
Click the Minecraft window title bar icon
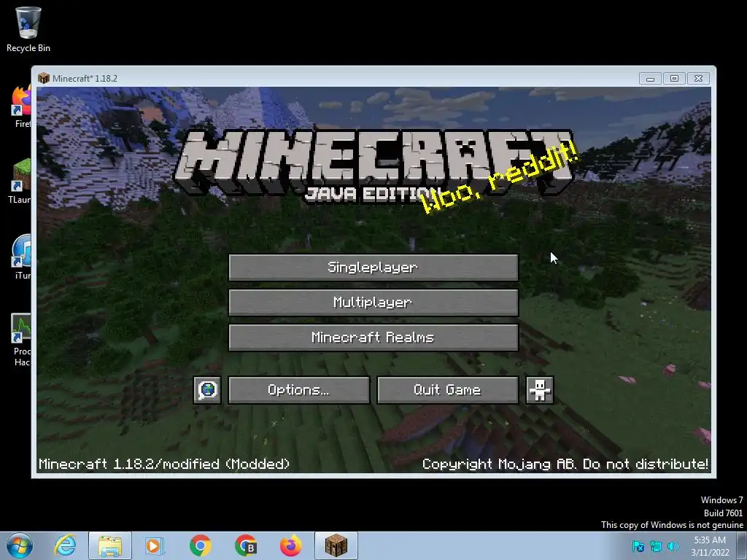[x=44, y=78]
